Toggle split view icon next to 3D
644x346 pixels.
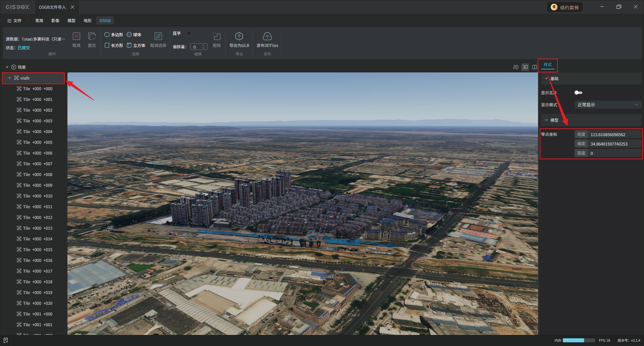pyautogui.click(x=535, y=67)
